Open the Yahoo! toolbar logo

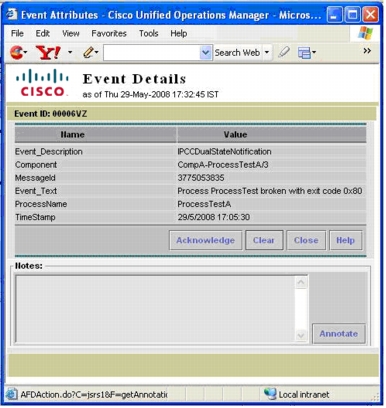[48, 53]
